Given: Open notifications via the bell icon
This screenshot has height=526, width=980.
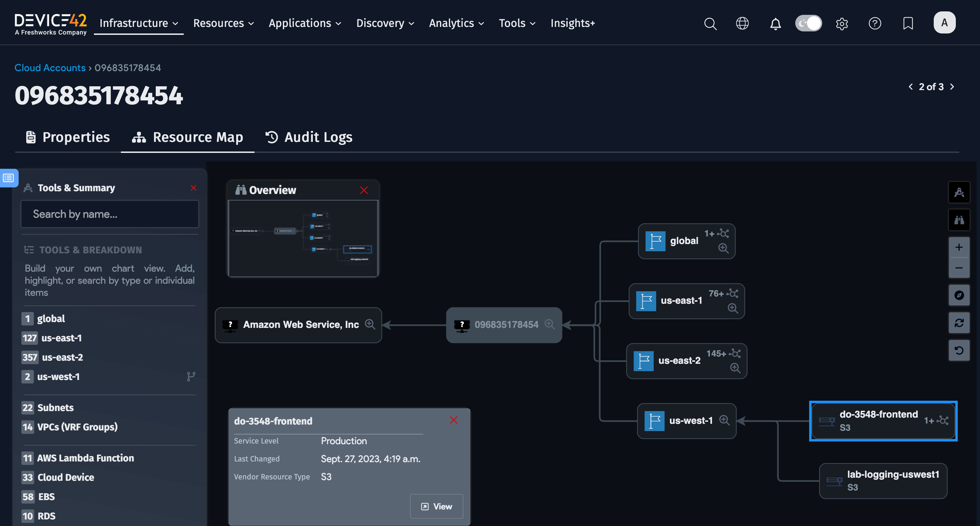Looking at the screenshot, I should (776, 23).
